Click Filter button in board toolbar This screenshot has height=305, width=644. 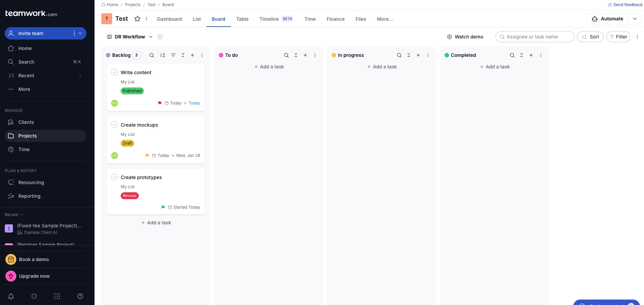point(618,37)
